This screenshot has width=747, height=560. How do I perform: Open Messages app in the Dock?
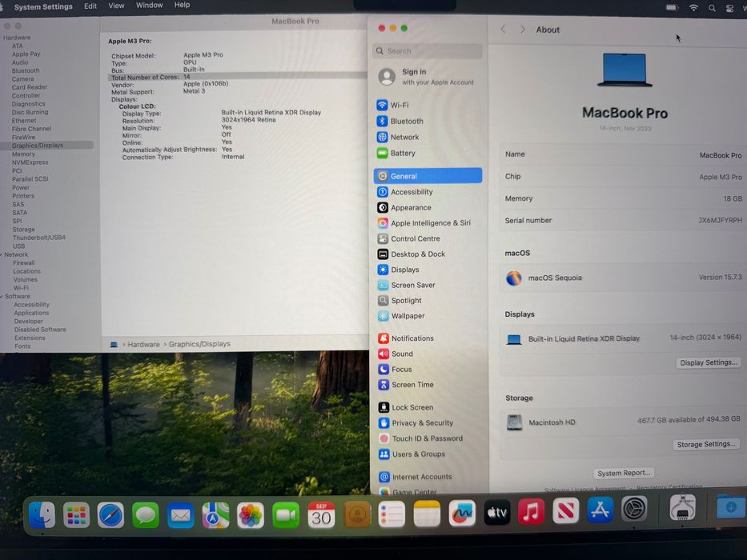(145, 514)
